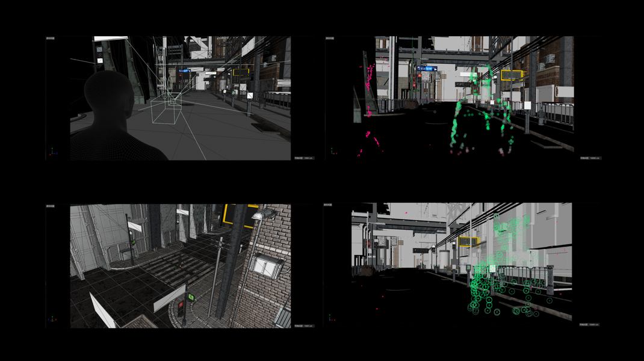Click the view name label of the green rings viewport
Image resolution: width=644 pixels, height=361 pixels.
(x=327, y=205)
